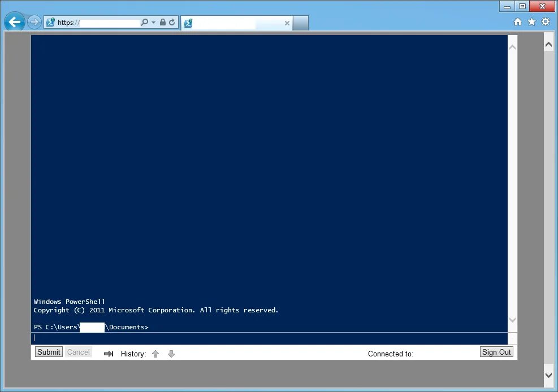This screenshot has width=558, height=392.
Task: Go back with the browser Back arrow
Action: [15, 22]
